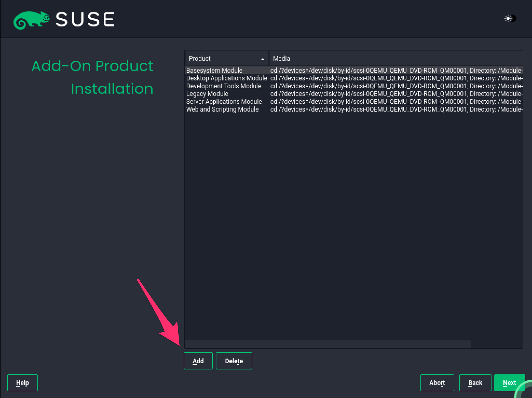Proceed with the Next button
Image resolution: width=532 pixels, height=398 pixels.
click(510, 383)
